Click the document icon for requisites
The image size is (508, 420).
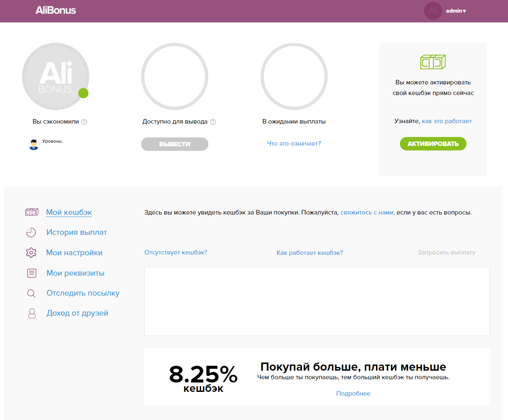point(32,273)
